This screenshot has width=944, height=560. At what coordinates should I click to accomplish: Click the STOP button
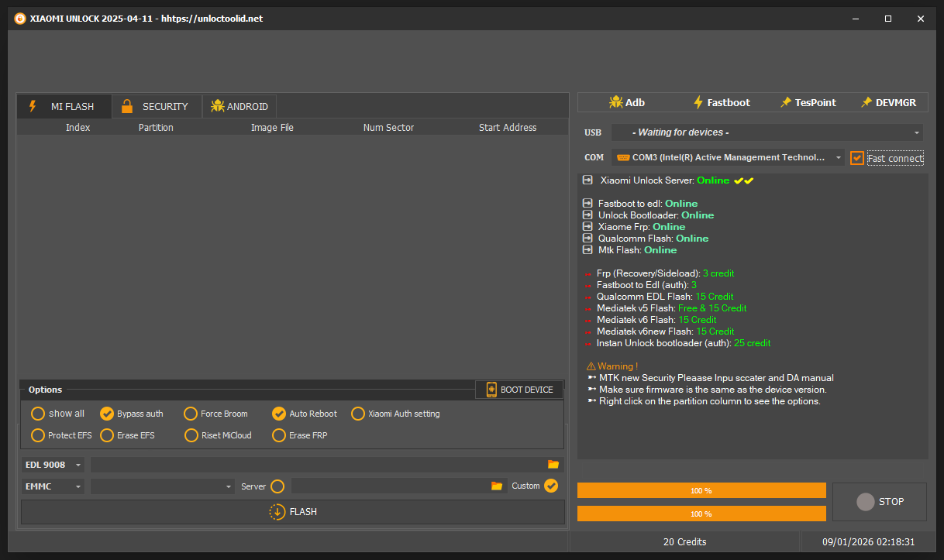click(880, 501)
